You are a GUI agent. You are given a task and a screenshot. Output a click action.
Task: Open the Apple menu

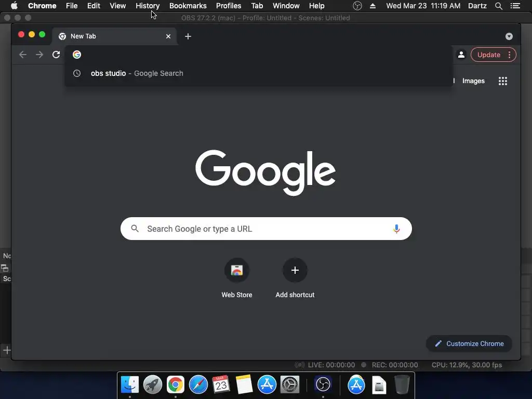(14, 6)
